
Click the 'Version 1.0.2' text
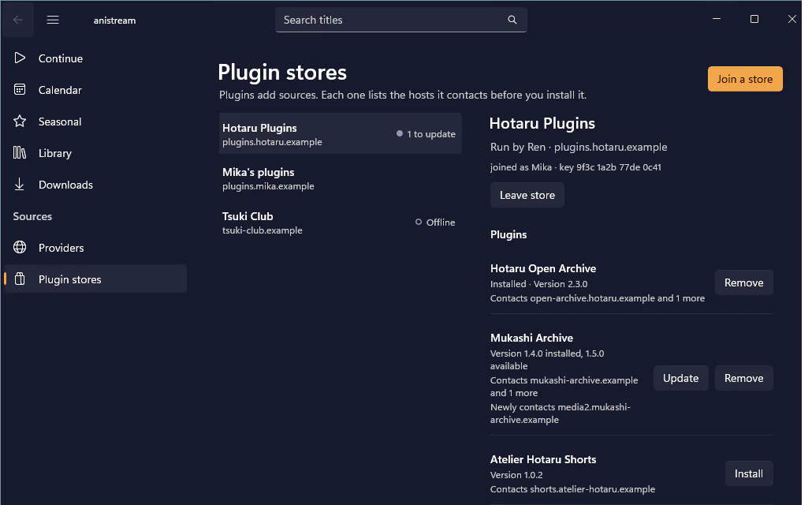click(516, 475)
